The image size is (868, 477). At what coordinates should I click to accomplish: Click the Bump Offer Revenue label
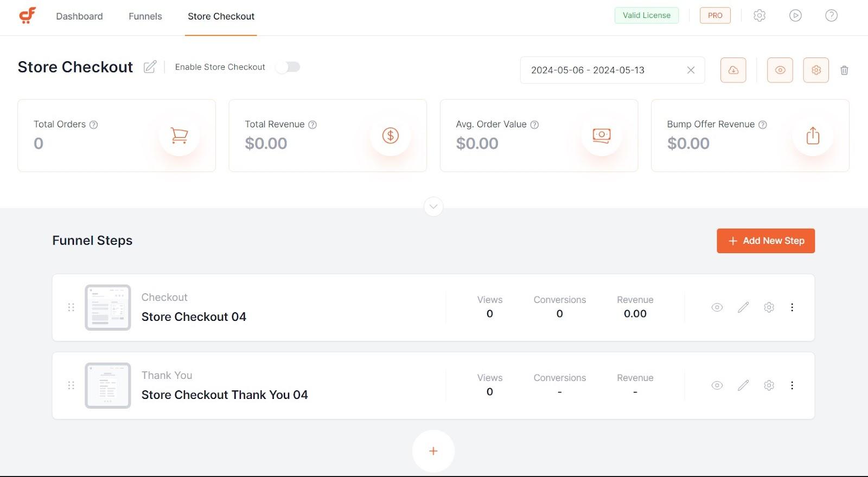711,124
